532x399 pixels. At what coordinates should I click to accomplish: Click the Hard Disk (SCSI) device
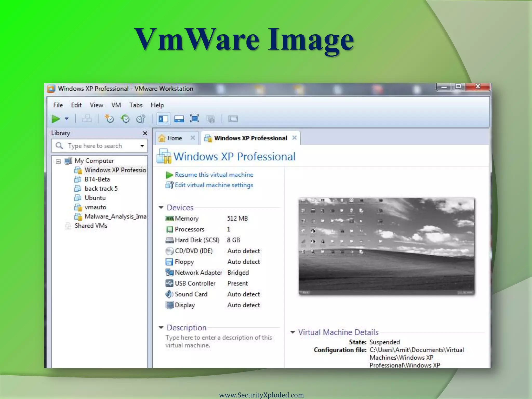(197, 240)
